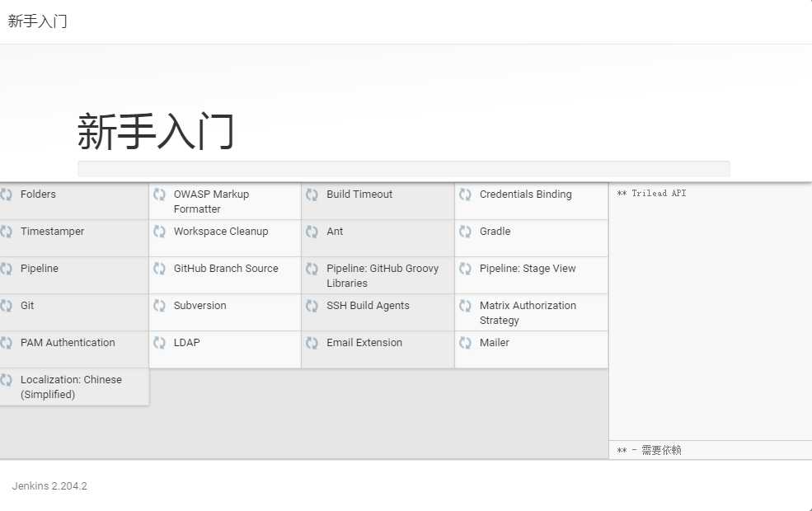The width and height of the screenshot is (812, 511).
Task: Click the sync icon next to Pipeline
Action: coord(6,269)
